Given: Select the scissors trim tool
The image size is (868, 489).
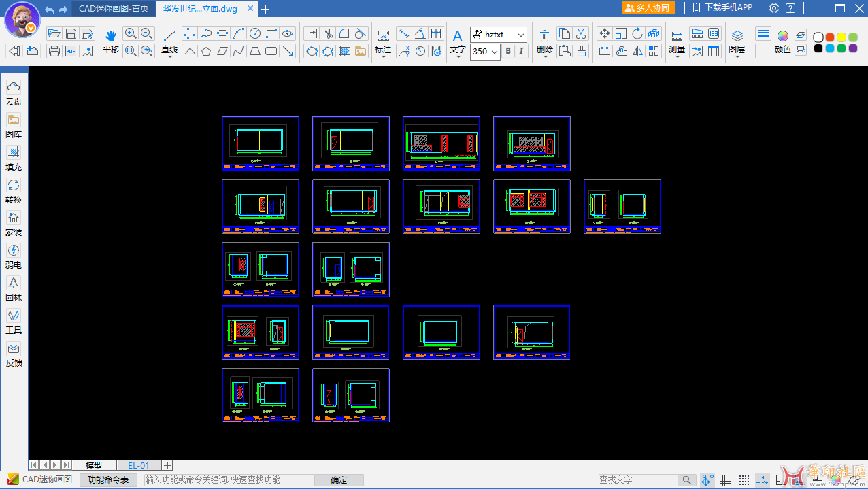Looking at the screenshot, I should (328, 33).
